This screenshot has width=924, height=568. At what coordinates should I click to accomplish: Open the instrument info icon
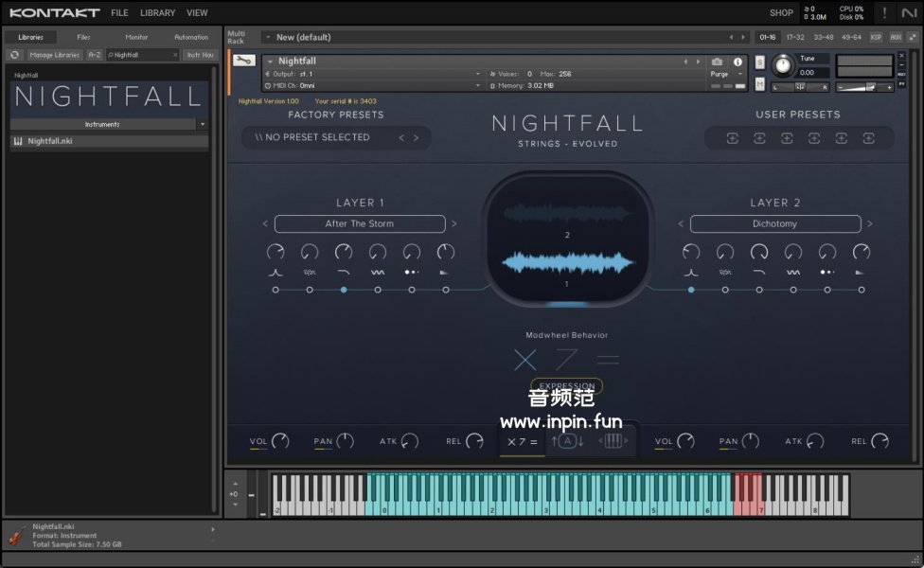738,62
